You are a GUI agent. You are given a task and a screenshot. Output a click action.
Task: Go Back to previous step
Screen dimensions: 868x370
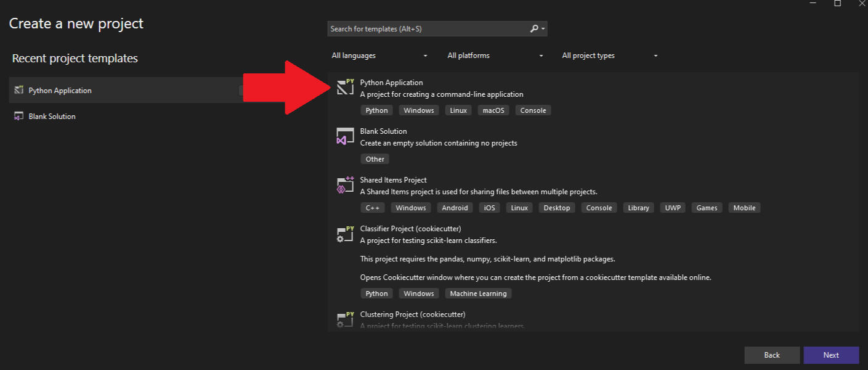click(772, 355)
